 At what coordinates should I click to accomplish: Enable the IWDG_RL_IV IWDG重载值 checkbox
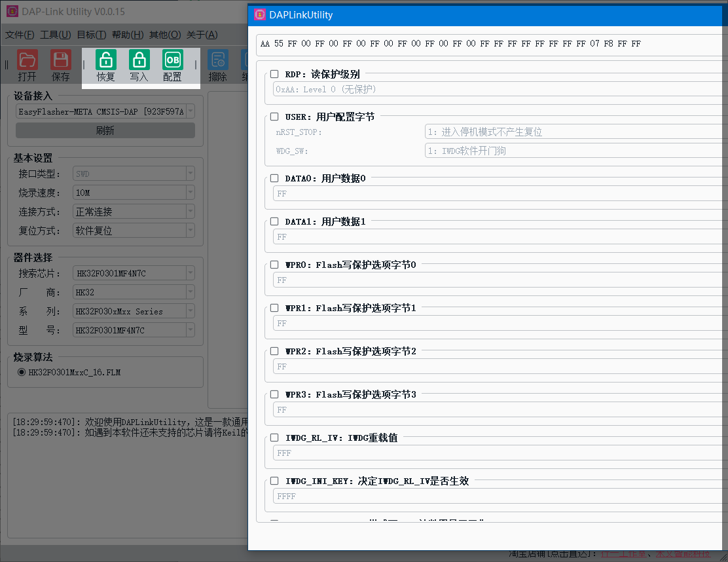click(x=274, y=438)
